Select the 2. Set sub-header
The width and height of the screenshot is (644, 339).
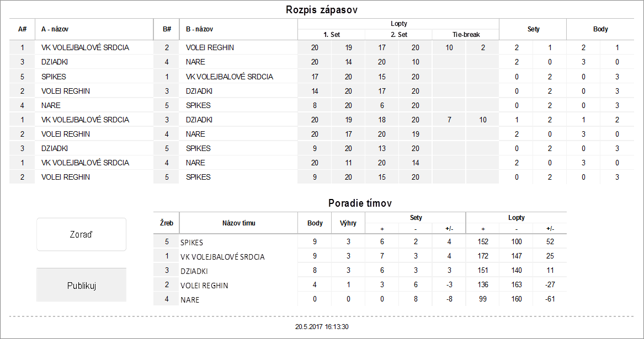click(x=398, y=34)
